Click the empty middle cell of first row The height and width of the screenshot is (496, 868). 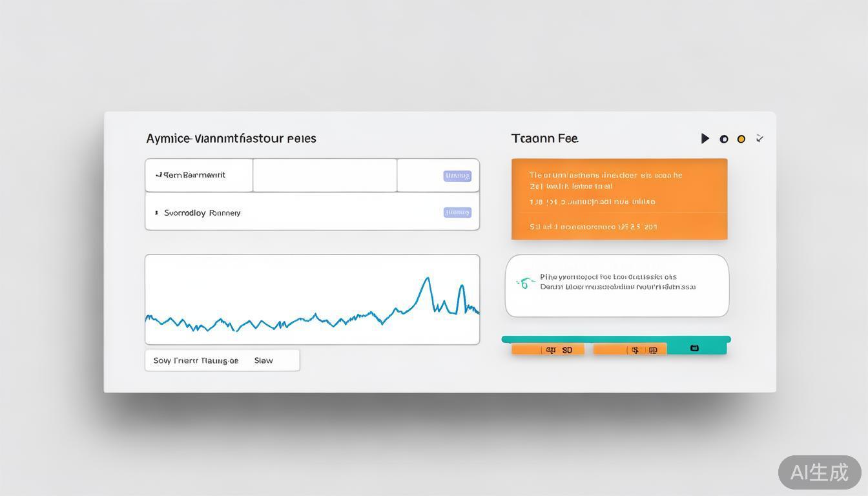[324, 176]
